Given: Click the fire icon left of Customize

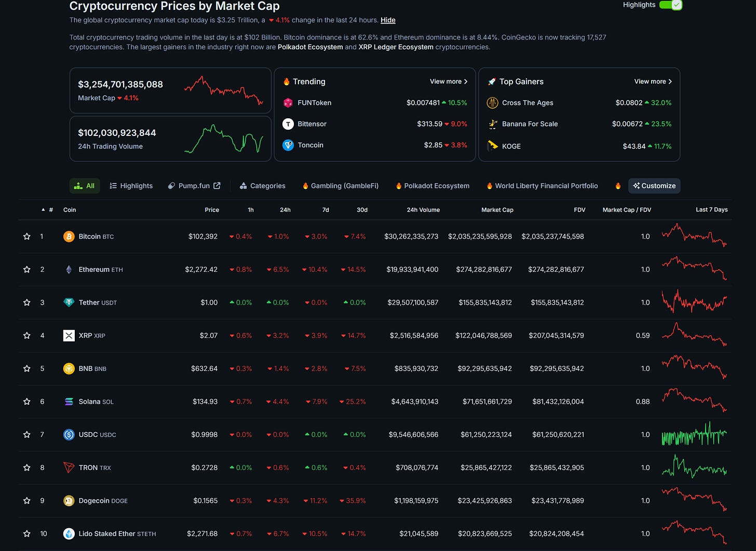Looking at the screenshot, I should pos(618,186).
